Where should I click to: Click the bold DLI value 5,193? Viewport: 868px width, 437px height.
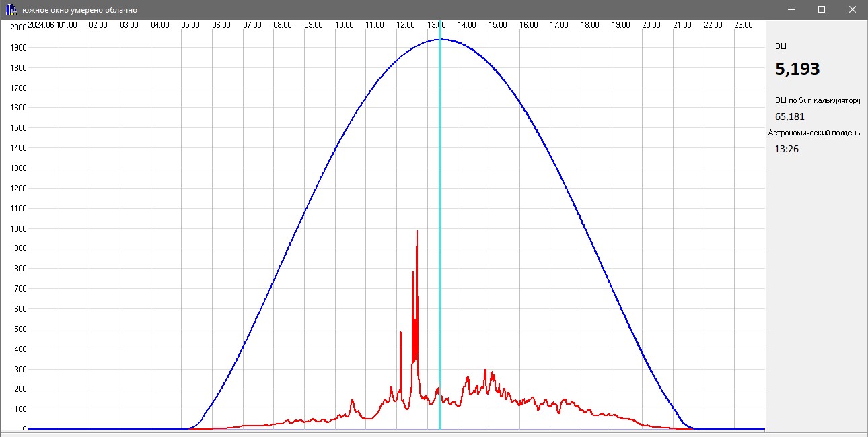click(797, 69)
